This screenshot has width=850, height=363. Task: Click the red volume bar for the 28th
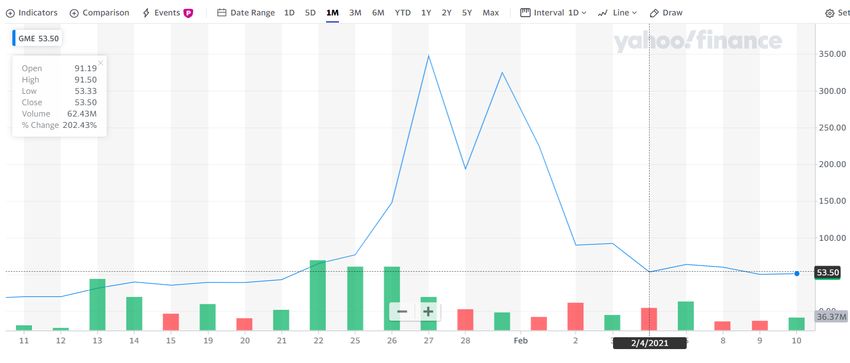tap(465, 320)
